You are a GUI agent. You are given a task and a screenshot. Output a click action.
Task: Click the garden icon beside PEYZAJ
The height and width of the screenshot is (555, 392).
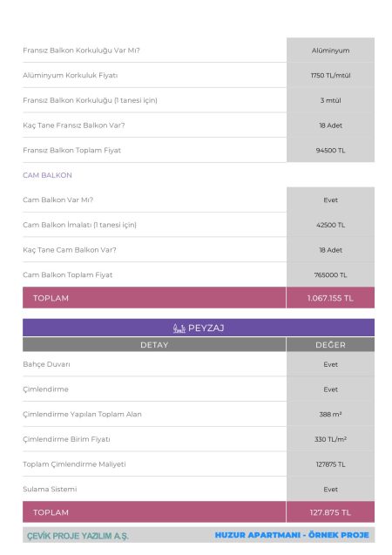coord(179,328)
